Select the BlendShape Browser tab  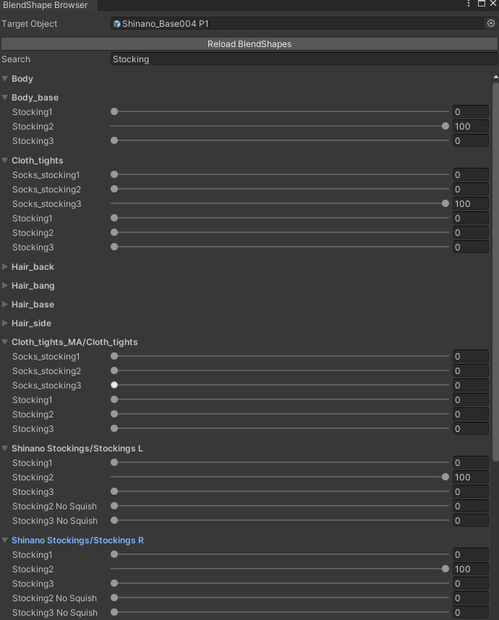tap(45, 5)
